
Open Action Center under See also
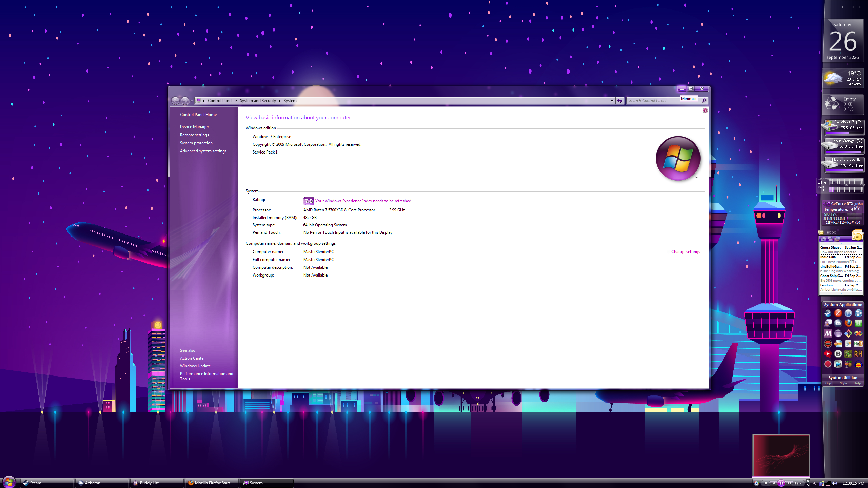[192, 358]
